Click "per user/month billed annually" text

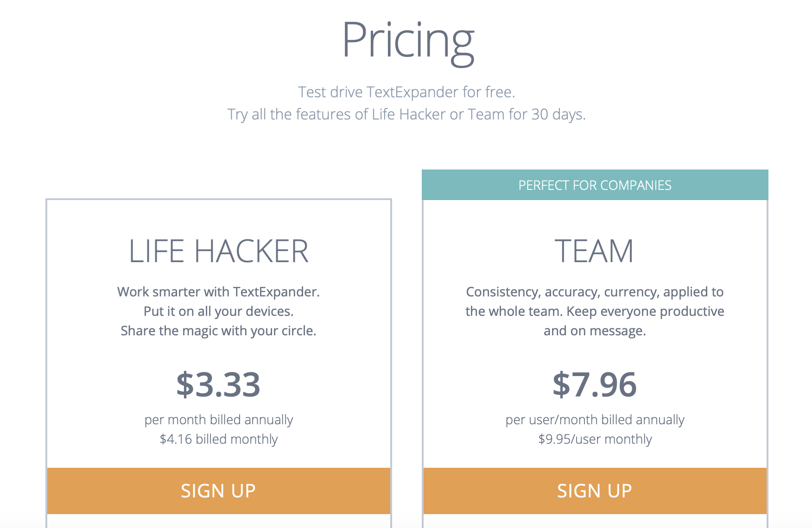[595, 420]
